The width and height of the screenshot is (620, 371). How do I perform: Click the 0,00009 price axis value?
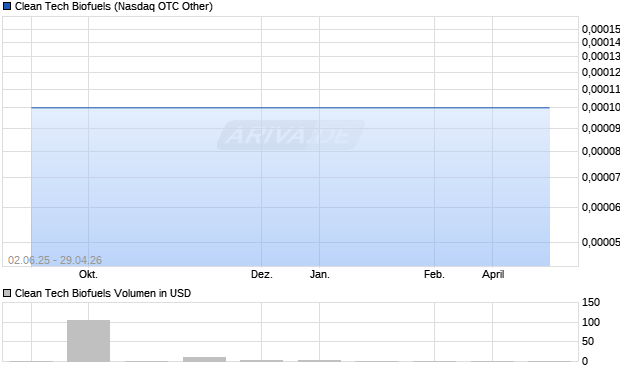pos(601,128)
